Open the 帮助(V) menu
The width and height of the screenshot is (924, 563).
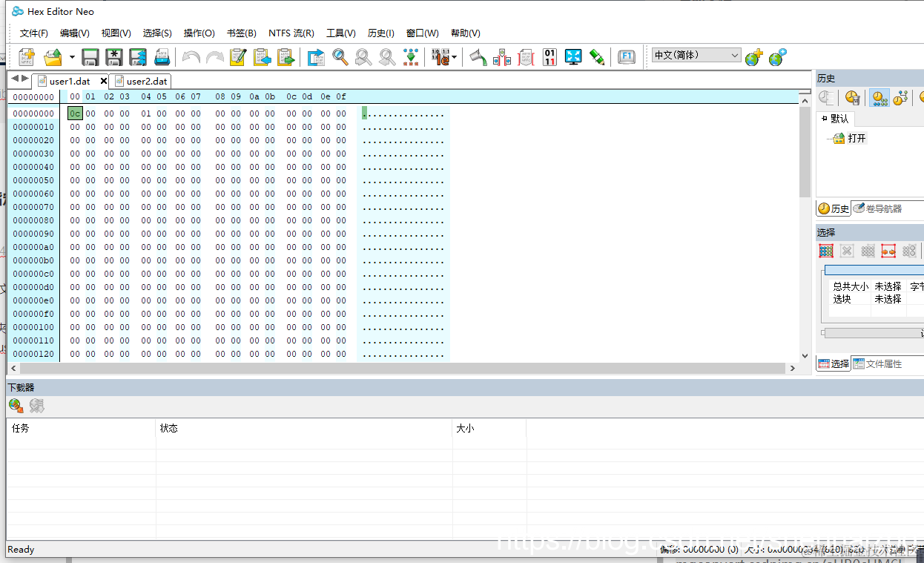point(466,33)
